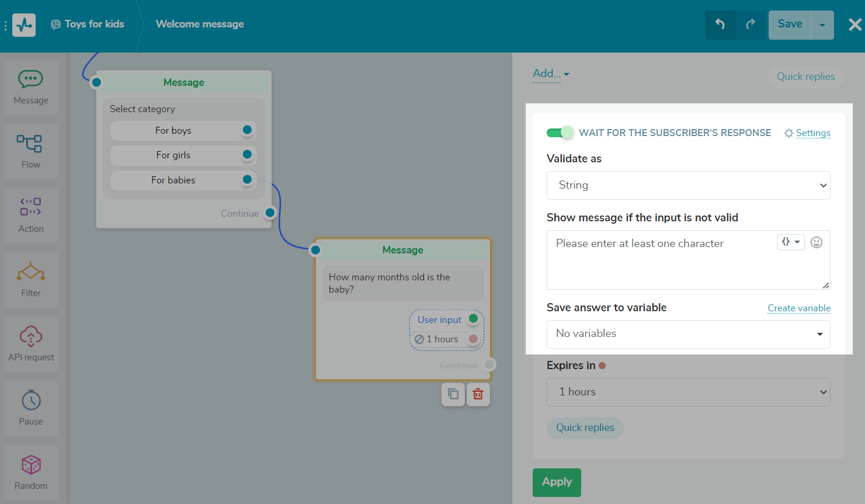Open the Save button dropdown arrow
Screen dimensions: 865x504
click(x=822, y=25)
